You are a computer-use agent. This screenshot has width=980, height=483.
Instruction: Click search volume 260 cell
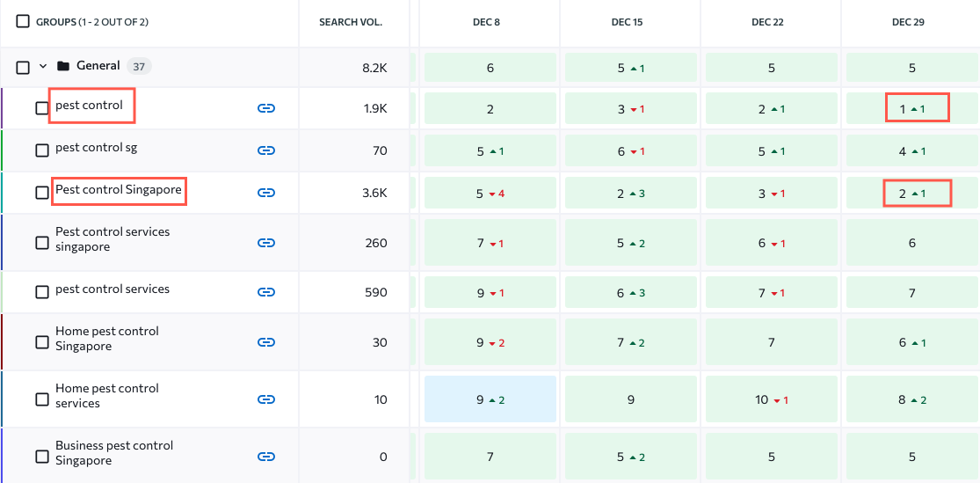376,243
